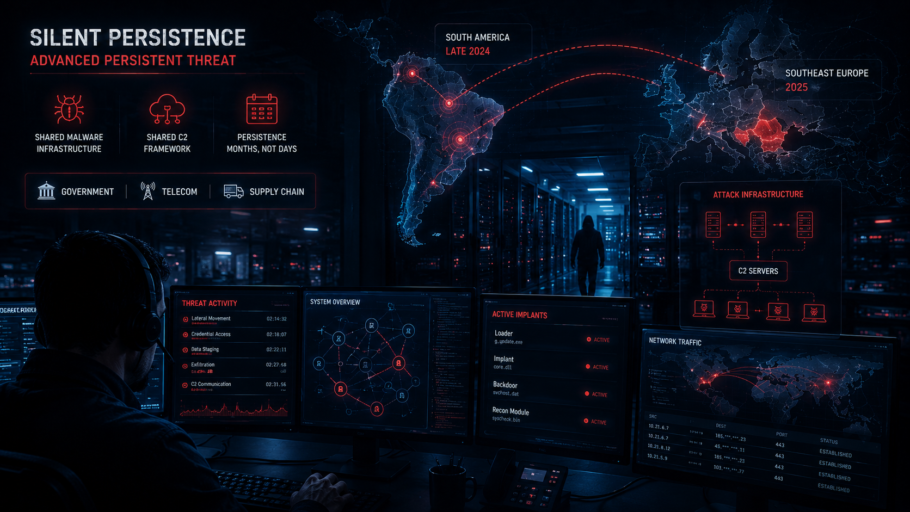Click the red icon beside Lateral Movement
This screenshot has width=910, height=512.
pyautogui.click(x=185, y=319)
